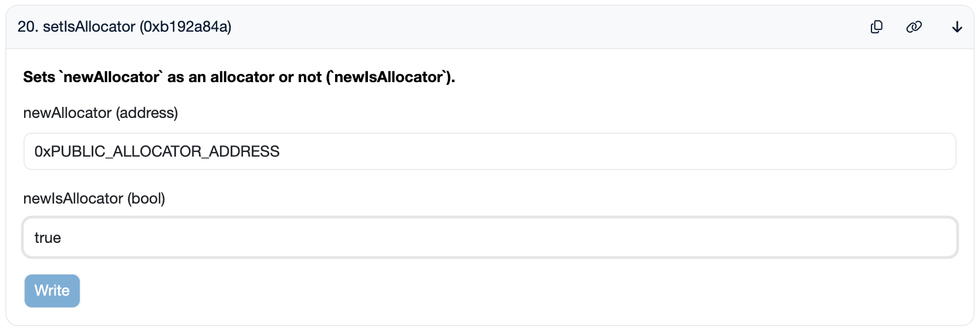Click the 0xb192a84a selector in the header
The width and height of the screenshot is (980, 332).
point(185,27)
